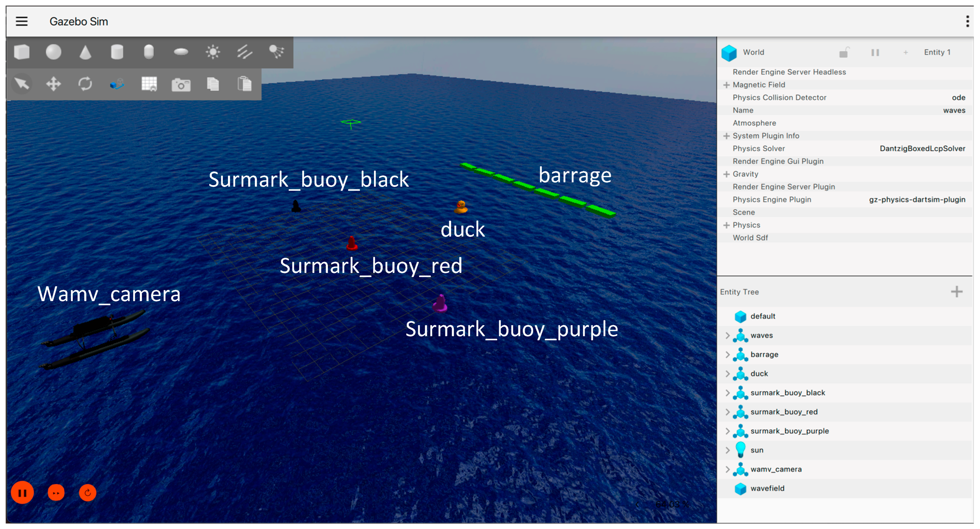Add a point light
Screen dimensions: 980x529
(213, 52)
